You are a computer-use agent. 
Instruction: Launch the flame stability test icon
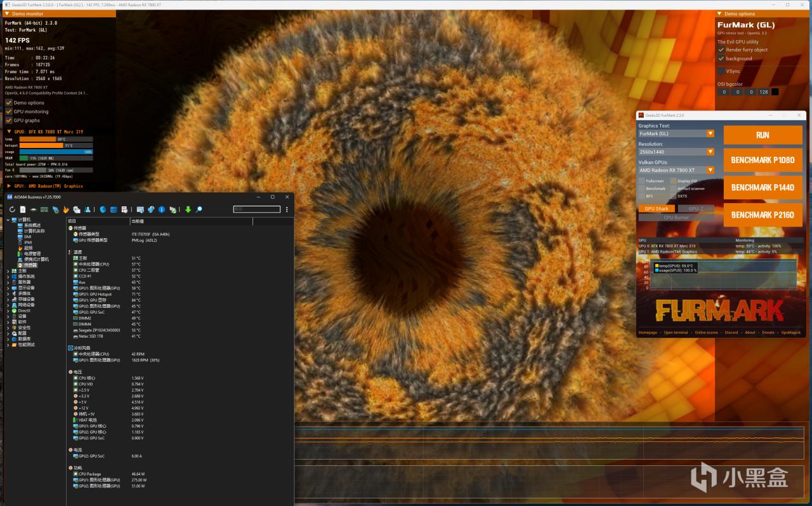(x=65, y=210)
